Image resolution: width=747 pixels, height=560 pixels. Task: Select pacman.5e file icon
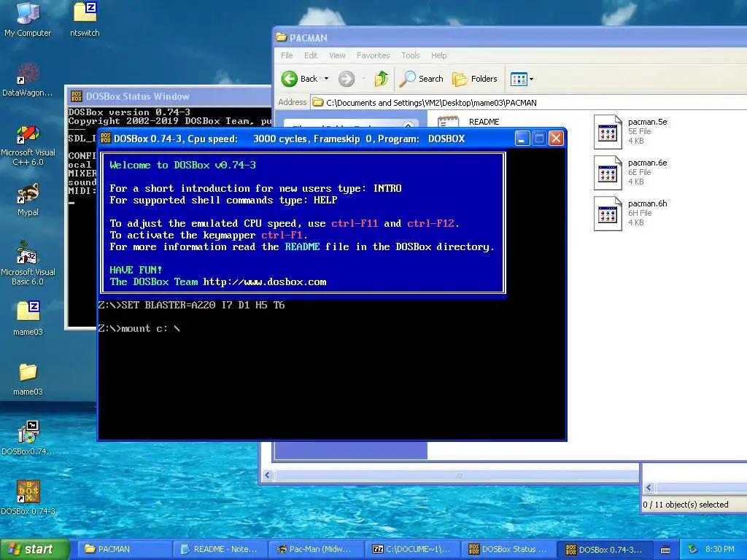pos(608,132)
